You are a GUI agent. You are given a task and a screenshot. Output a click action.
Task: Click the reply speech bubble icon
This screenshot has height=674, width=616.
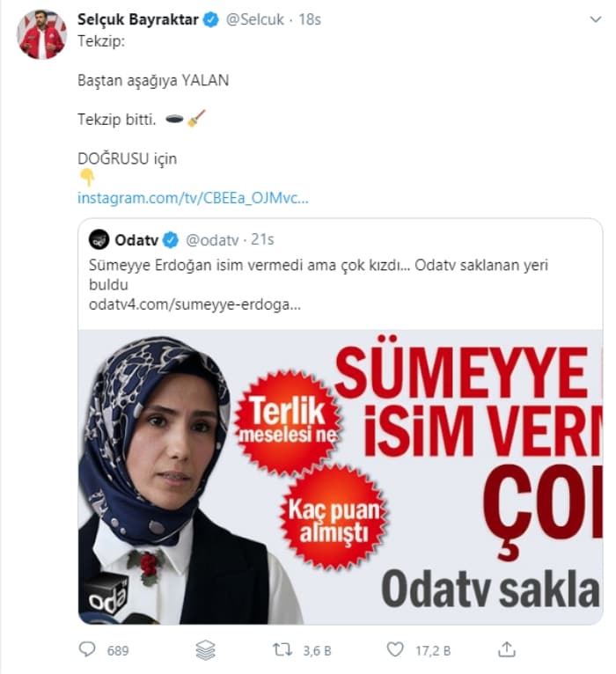87,649
